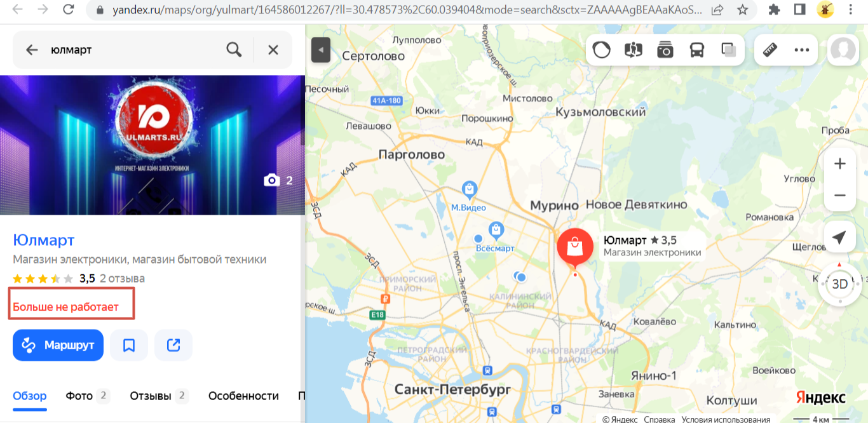
Task: Open the map layers selector
Action: [x=728, y=50]
